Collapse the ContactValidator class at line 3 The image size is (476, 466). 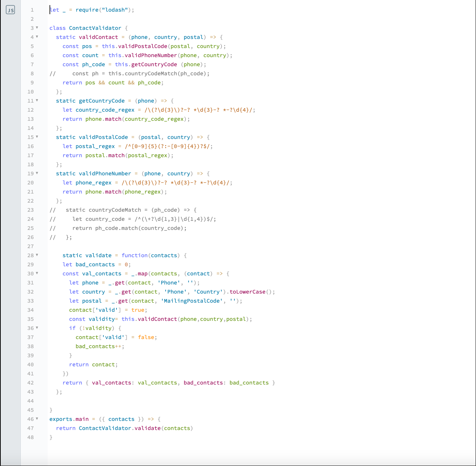point(37,28)
